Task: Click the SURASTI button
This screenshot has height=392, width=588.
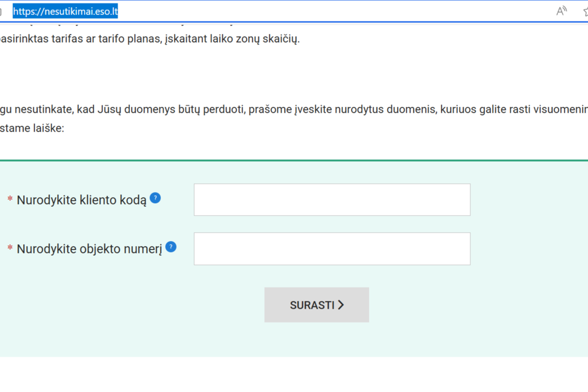Action: (x=316, y=305)
